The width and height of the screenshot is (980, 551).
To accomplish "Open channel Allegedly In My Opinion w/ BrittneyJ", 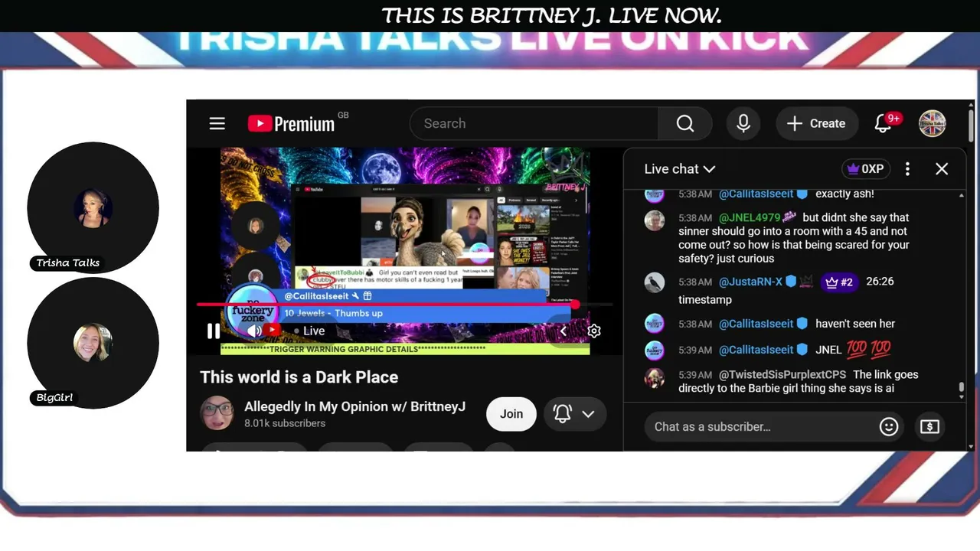I will (354, 406).
